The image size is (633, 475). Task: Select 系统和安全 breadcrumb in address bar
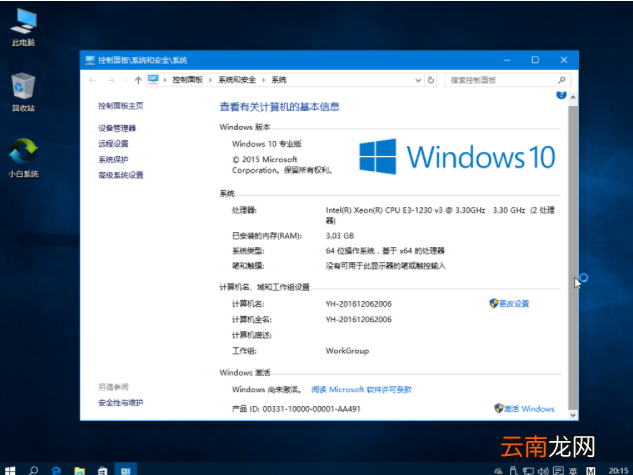pyautogui.click(x=237, y=80)
